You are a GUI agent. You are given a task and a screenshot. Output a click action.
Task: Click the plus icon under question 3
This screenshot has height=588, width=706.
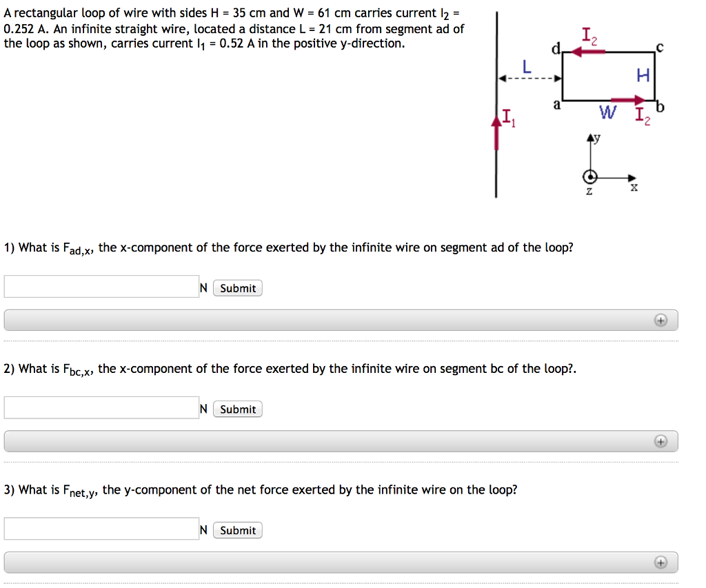660,562
